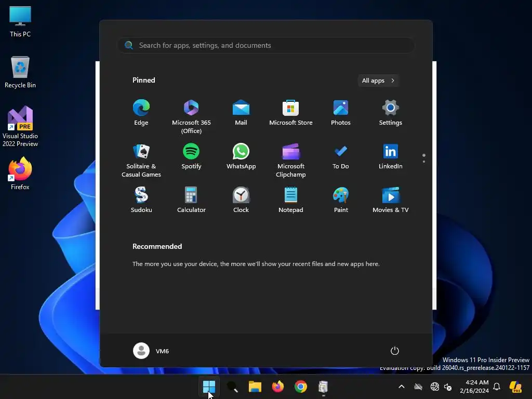Open Calculator
Viewport: 532px width, 399px height.
point(191,200)
